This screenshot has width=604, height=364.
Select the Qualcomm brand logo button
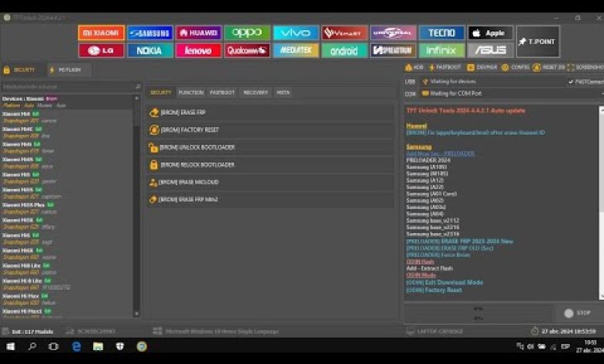click(x=247, y=50)
